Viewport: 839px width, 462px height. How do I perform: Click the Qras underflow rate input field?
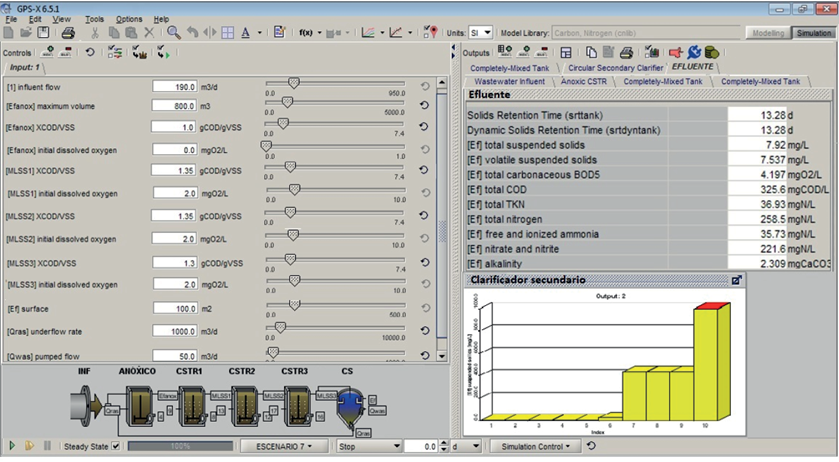tap(174, 330)
